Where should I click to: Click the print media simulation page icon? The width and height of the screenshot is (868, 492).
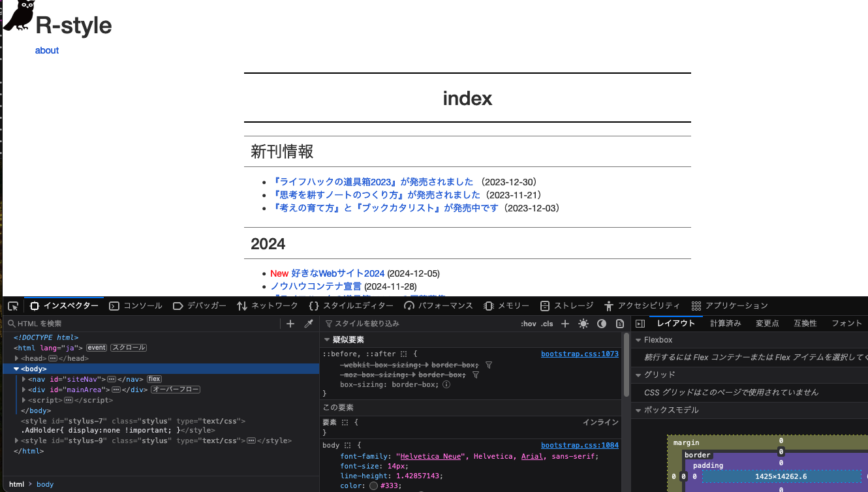(620, 324)
